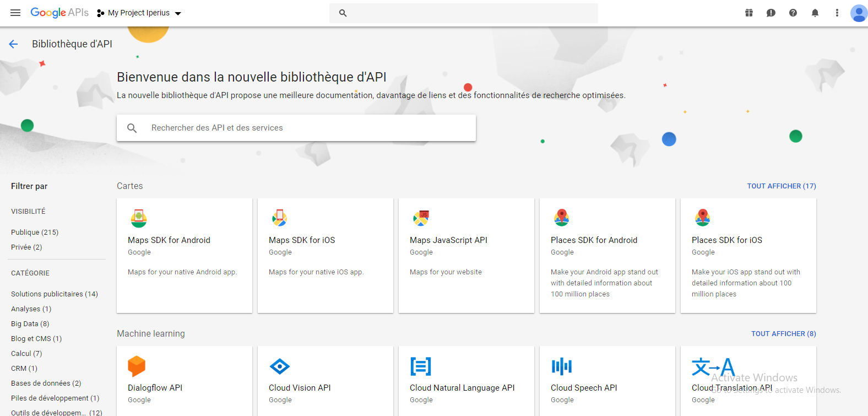This screenshot has height=416, width=868.
Task: Filter by Big Data (8) category
Action: [x=30, y=324]
